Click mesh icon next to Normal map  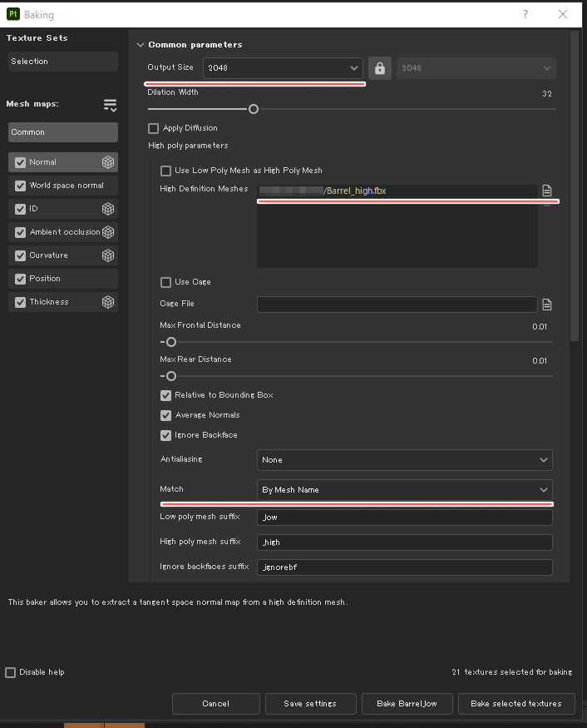click(x=107, y=162)
